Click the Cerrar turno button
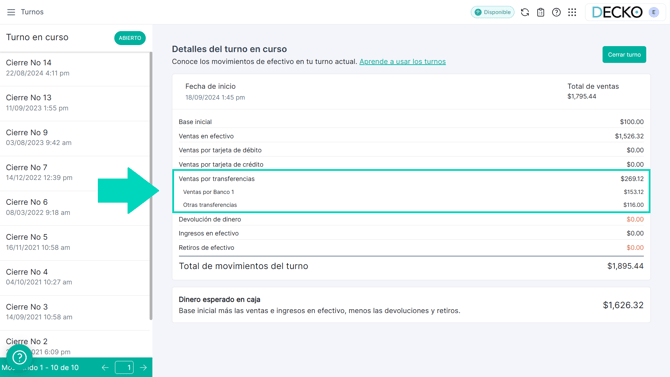 [624, 54]
